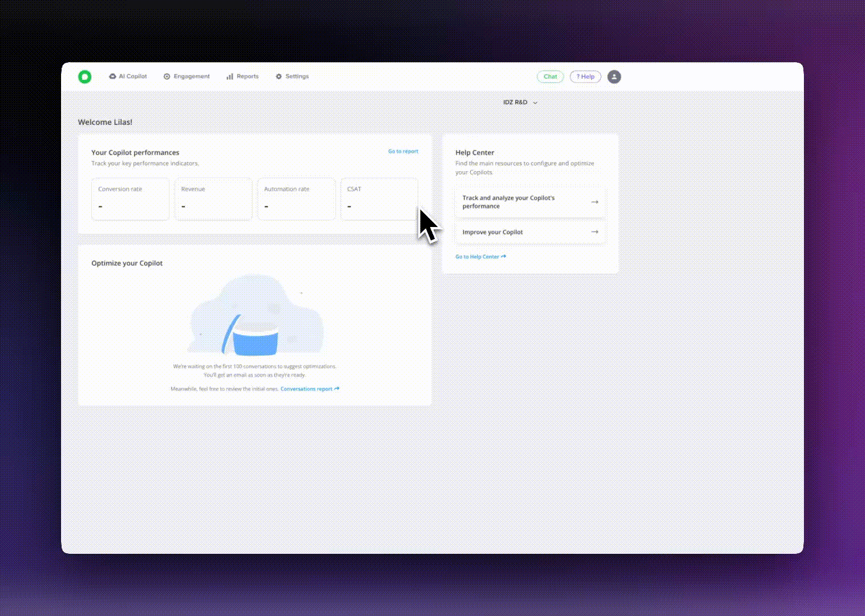Click the Reports bar chart icon
The width and height of the screenshot is (865, 616).
(x=229, y=76)
